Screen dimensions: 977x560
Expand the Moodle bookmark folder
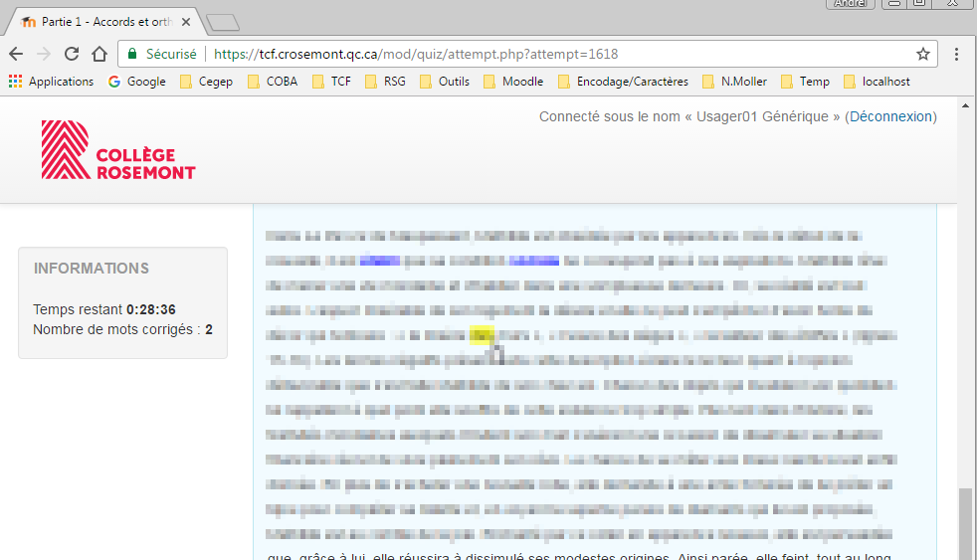(513, 82)
